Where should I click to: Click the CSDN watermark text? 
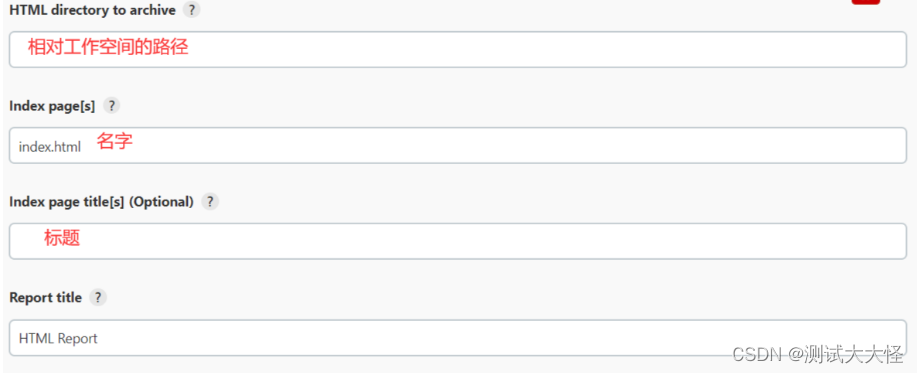(758, 354)
